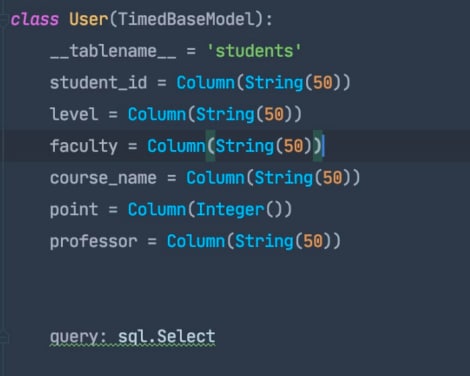Click student_id variable name

(98, 83)
